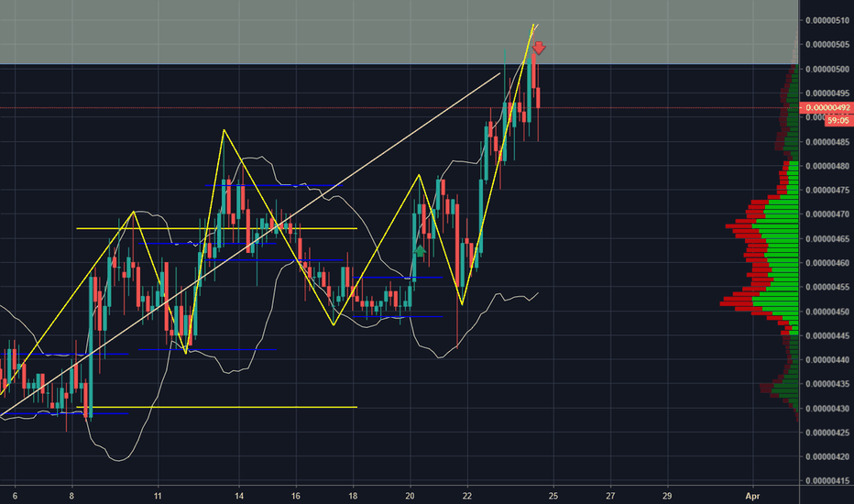Click price axis label 0.00000430

pyautogui.click(x=827, y=408)
